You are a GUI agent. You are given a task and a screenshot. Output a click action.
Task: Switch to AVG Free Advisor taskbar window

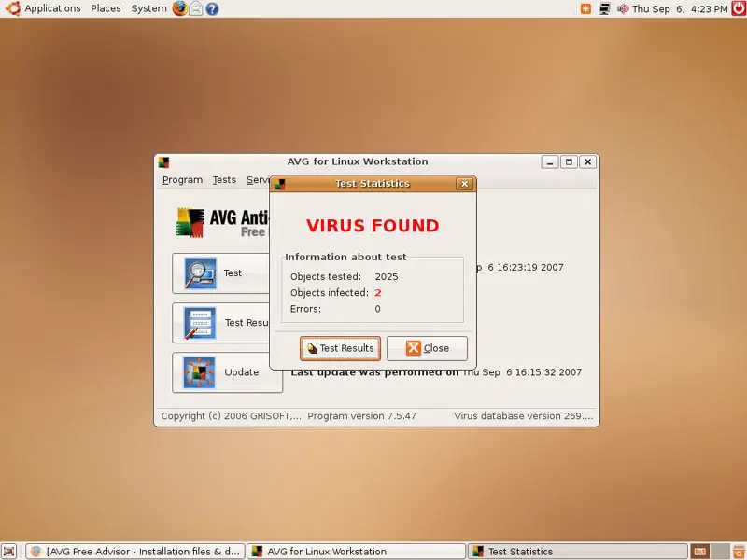tap(135, 552)
